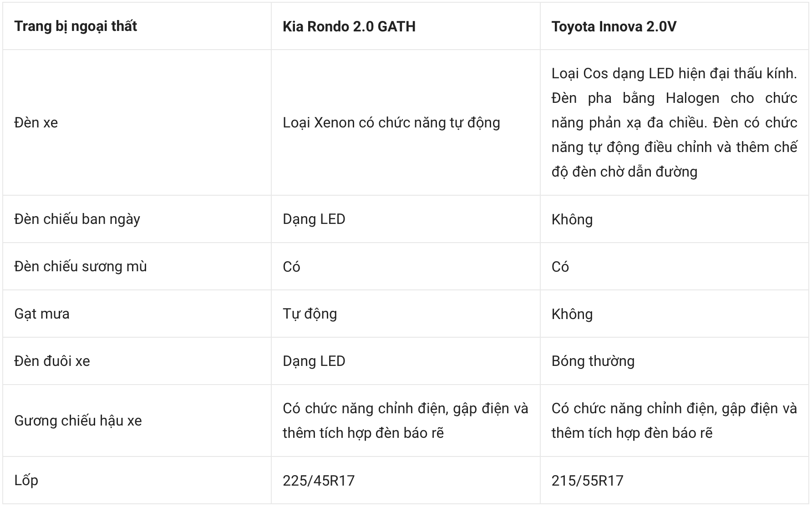This screenshot has width=812, height=507.
Task: Select the 'Đèn đuôi xe' row label
Action: 52,361
